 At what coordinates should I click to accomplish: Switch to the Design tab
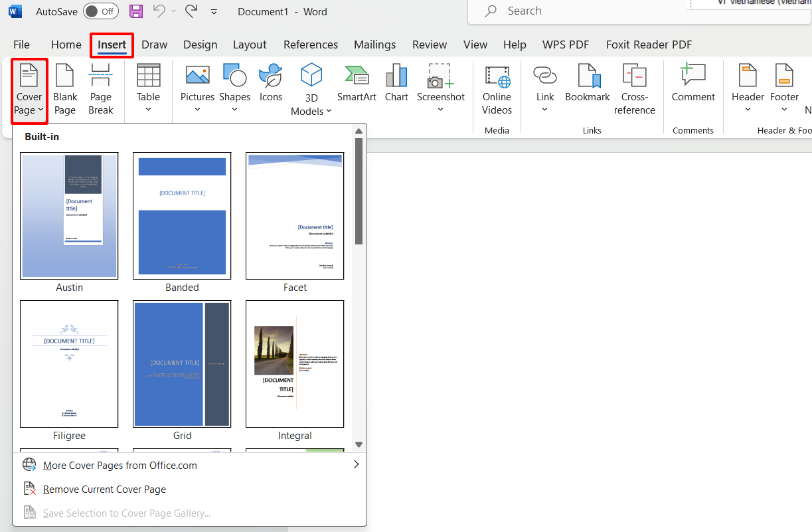[x=200, y=44]
